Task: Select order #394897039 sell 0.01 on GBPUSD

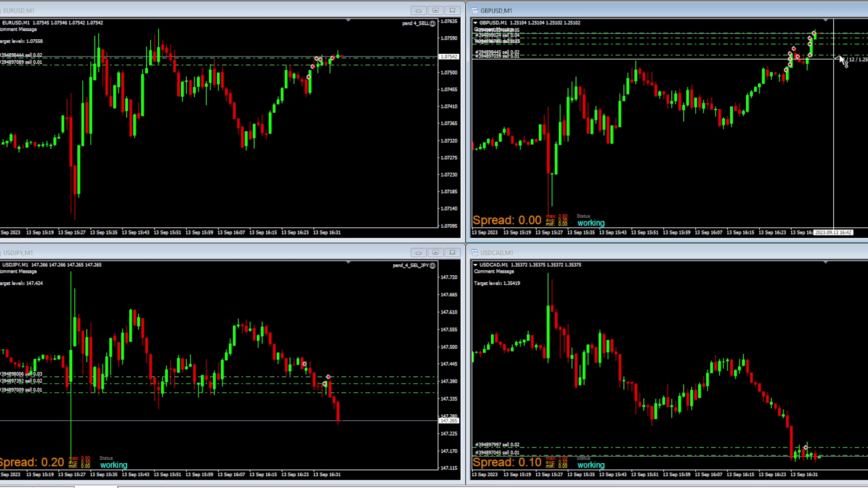Action: [x=497, y=56]
